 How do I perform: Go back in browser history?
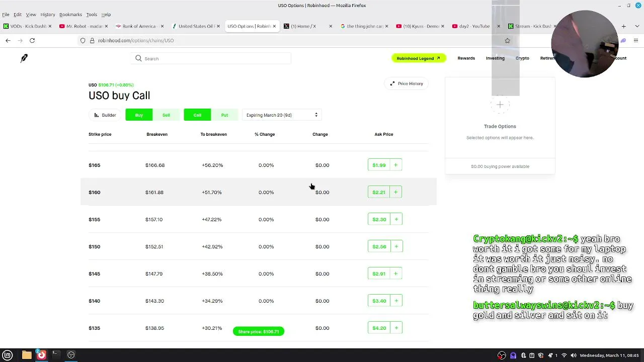(x=8, y=40)
